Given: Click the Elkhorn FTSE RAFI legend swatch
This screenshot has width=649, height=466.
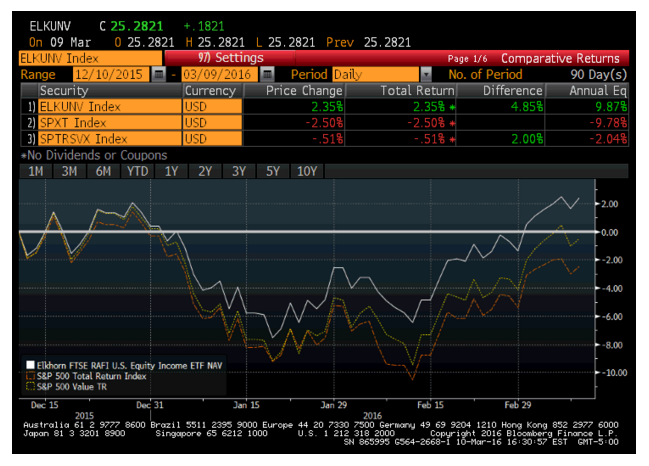Looking at the screenshot, I should 30,366.
